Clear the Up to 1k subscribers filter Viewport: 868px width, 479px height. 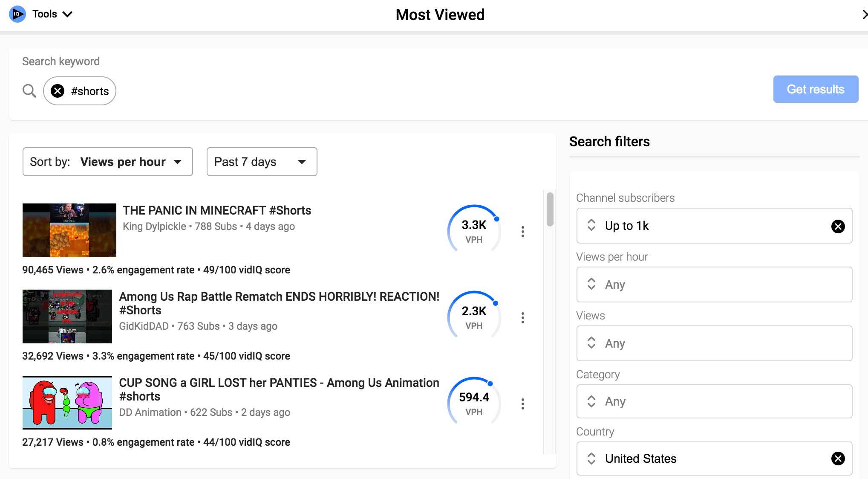838,226
